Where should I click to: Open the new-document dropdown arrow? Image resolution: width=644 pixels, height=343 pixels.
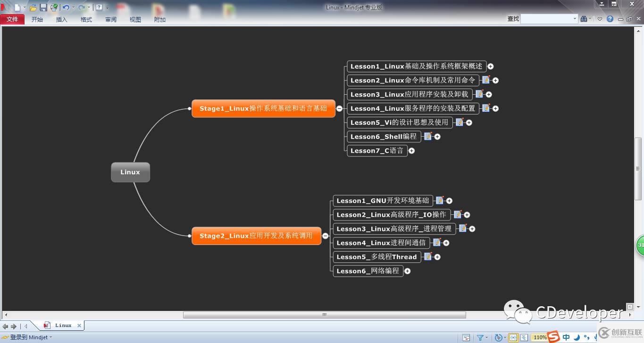click(25, 8)
